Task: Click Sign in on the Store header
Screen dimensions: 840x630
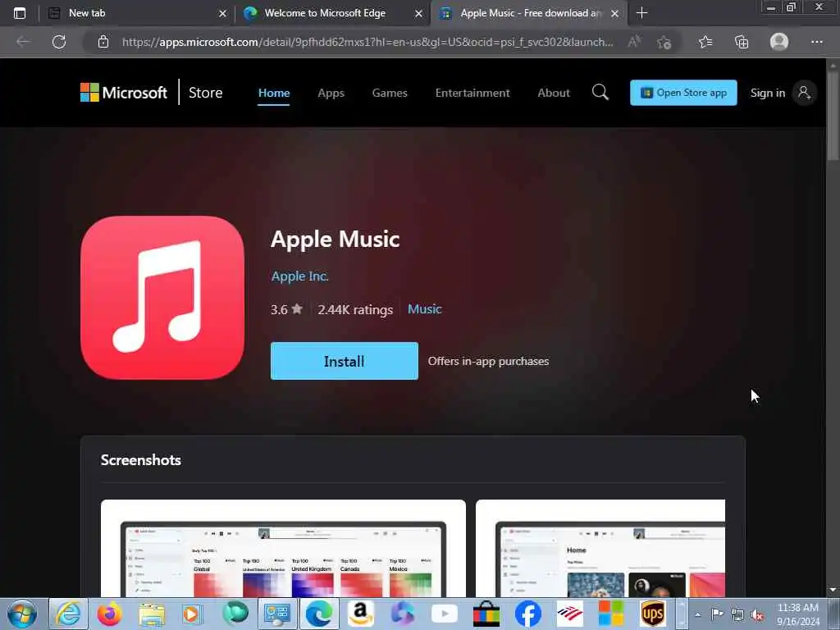Action: [x=767, y=93]
